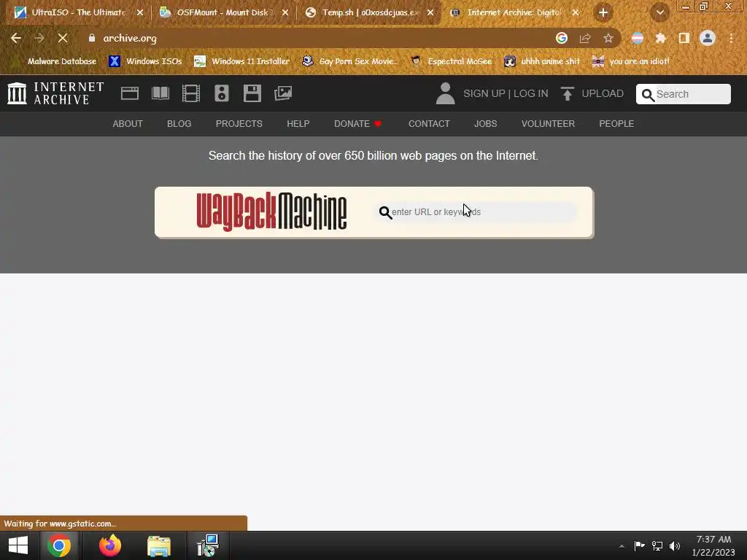Open the clock and date in taskbar

(713, 545)
